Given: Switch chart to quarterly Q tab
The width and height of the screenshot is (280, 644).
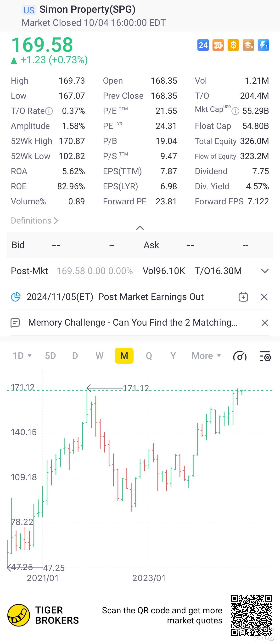Looking at the screenshot, I should 149,356.
